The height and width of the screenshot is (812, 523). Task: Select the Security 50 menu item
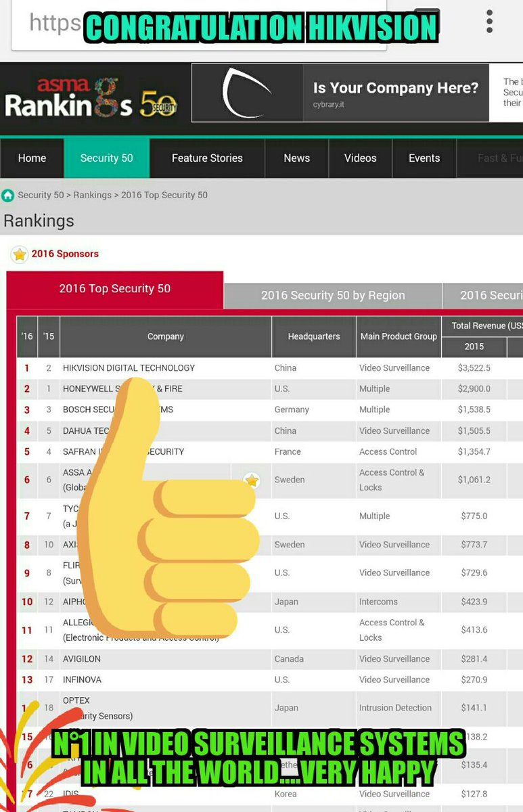[x=107, y=158]
